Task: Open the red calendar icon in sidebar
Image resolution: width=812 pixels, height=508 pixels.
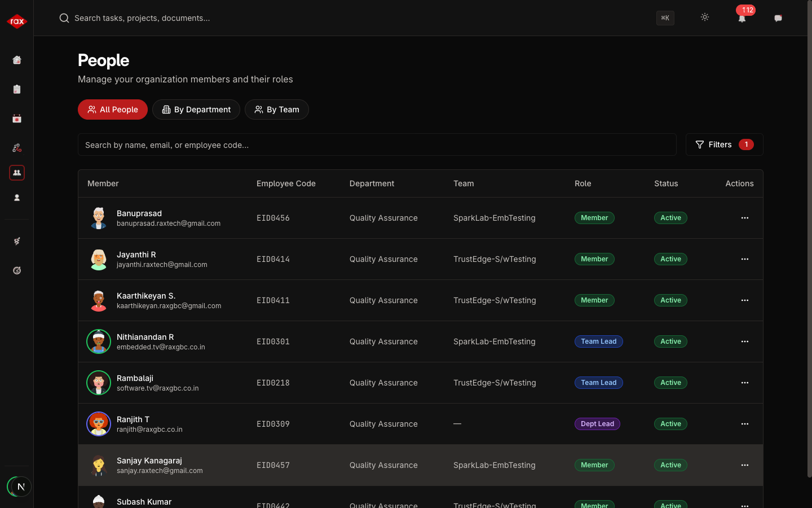Action: coord(17,119)
